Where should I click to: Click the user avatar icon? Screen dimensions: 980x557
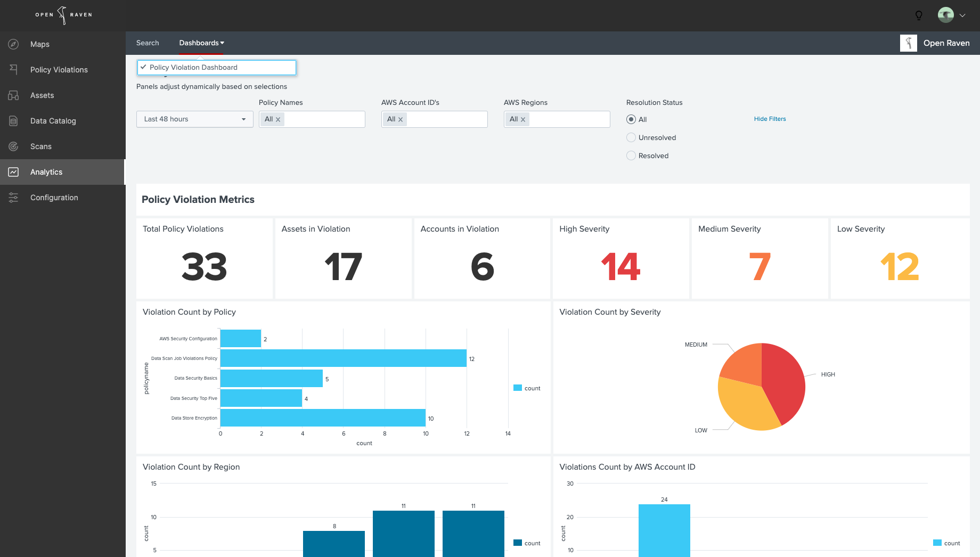pyautogui.click(x=946, y=15)
